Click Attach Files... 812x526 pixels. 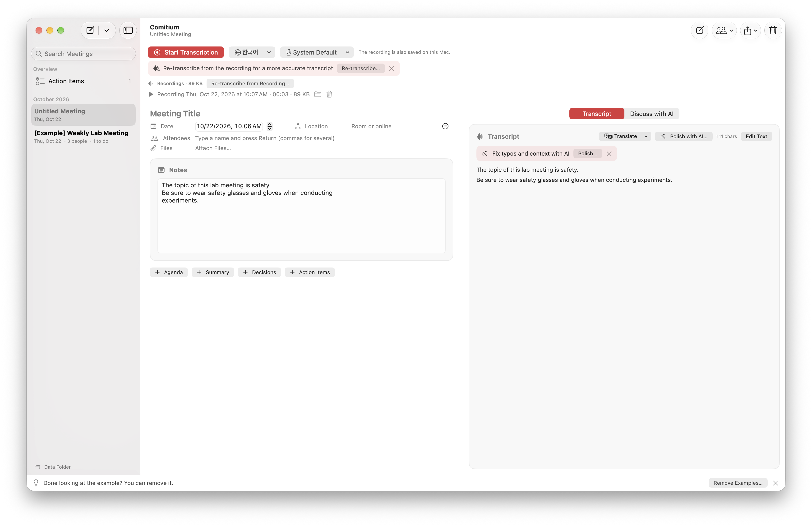[x=213, y=148]
